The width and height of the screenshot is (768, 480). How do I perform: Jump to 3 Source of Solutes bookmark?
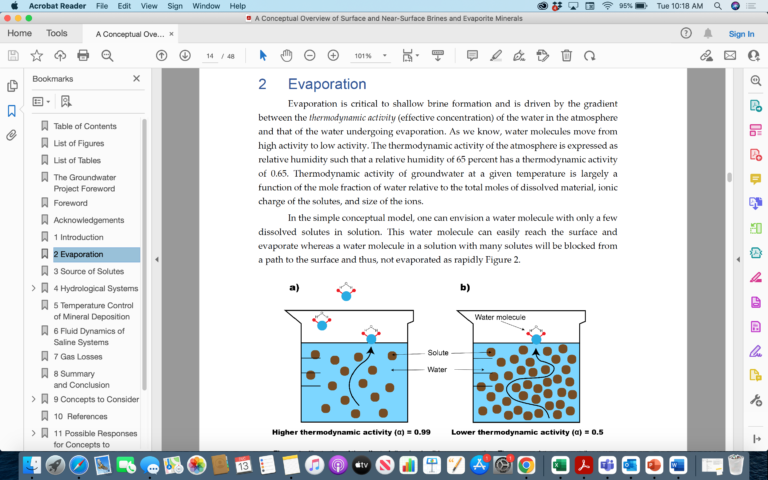(89, 271)
